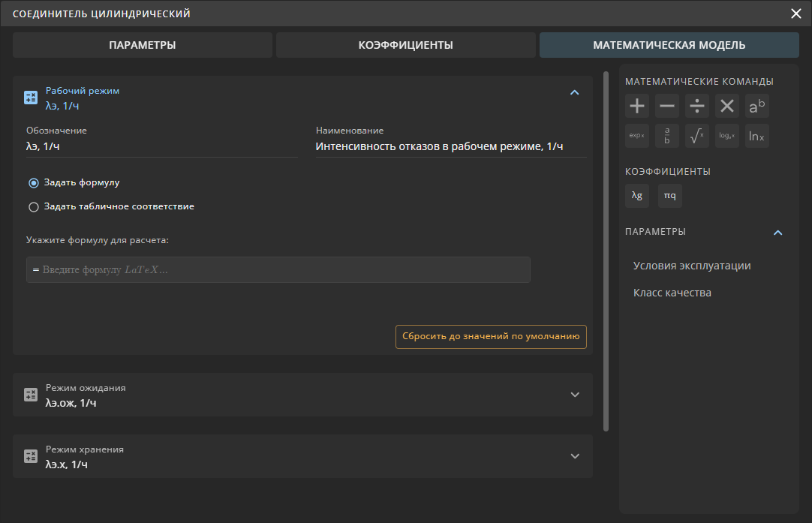812x523 pixels.
Task: Choose the Условия эксплуатации parameter
Action: (692, 266)
